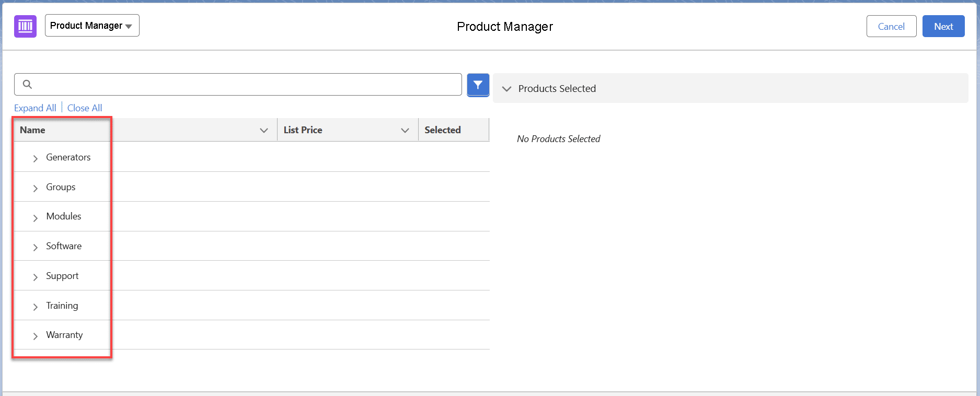Viewport: 980px width, 396px height.
Task: Collapse the Products Selected section
Action: (506, 89)
